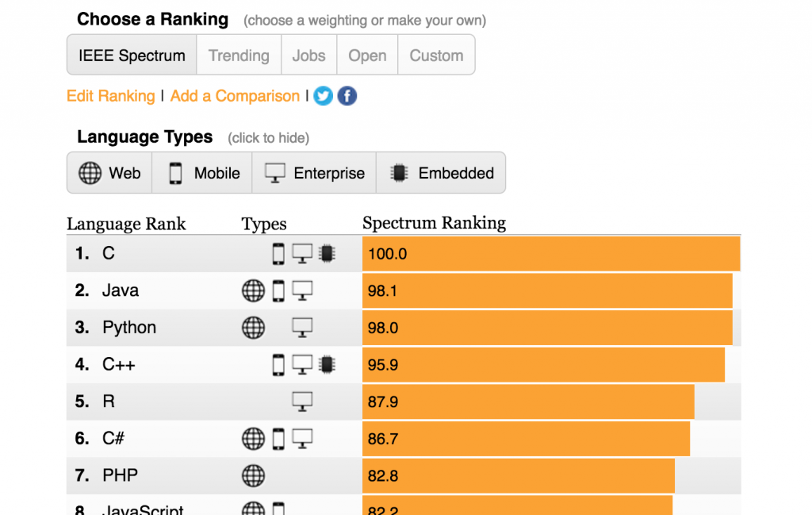Click the globe icon in PHP row
Image resolution: width=812 pixels, height=515 pixels.
(253, 475)
